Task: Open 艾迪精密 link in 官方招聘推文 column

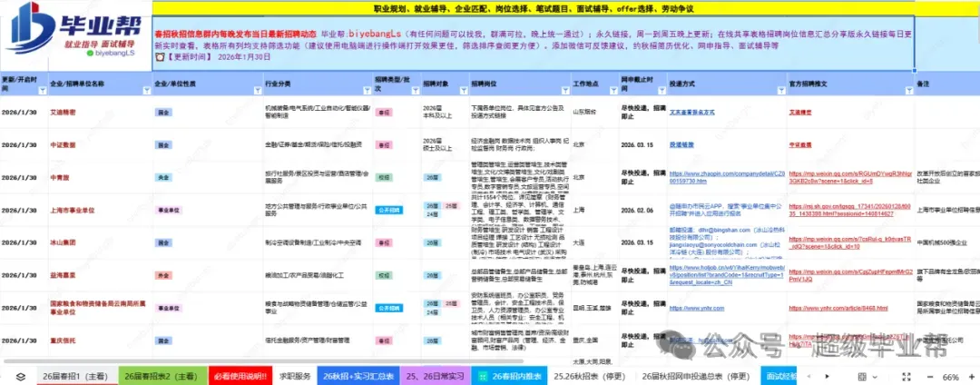Action: point(800,113)
